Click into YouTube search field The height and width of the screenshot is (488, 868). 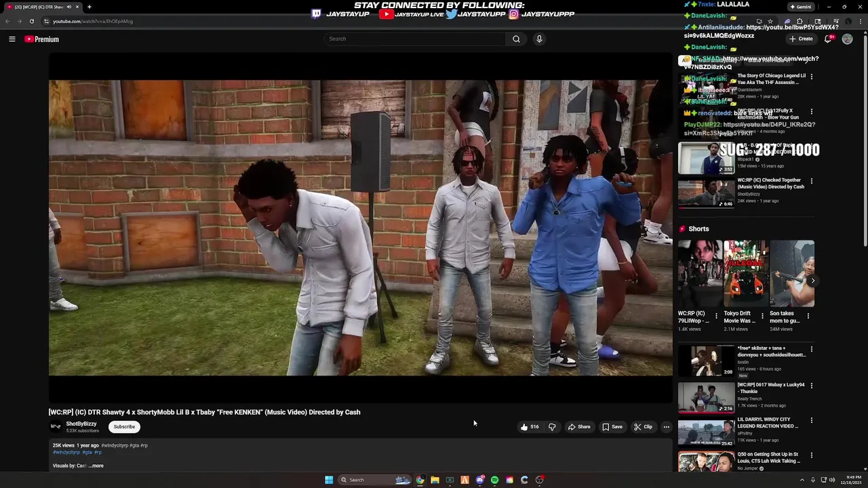414,39
